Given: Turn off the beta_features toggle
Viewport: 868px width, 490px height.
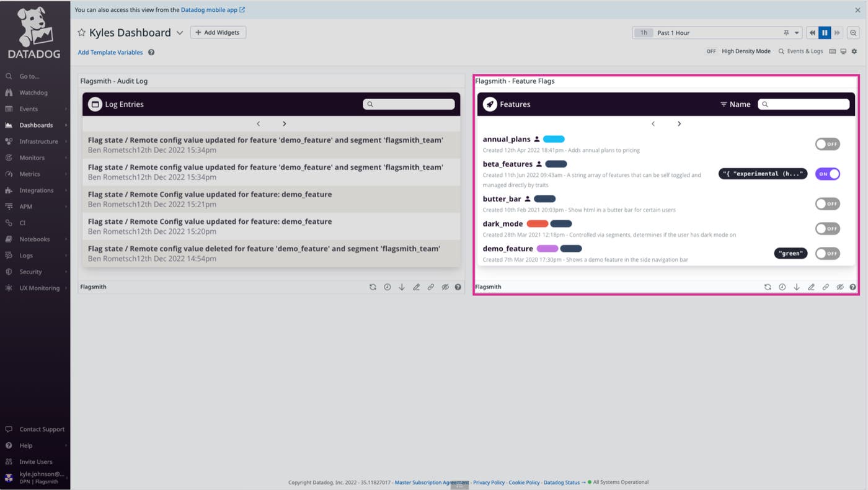Looking at the screenshot, I should pos(827,174).
